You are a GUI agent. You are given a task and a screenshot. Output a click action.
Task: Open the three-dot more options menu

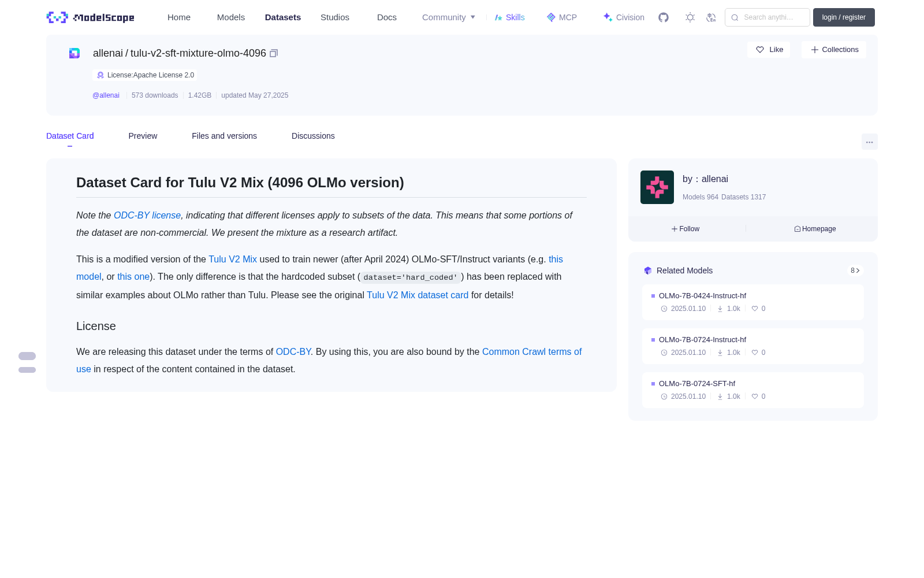point(870,142)
